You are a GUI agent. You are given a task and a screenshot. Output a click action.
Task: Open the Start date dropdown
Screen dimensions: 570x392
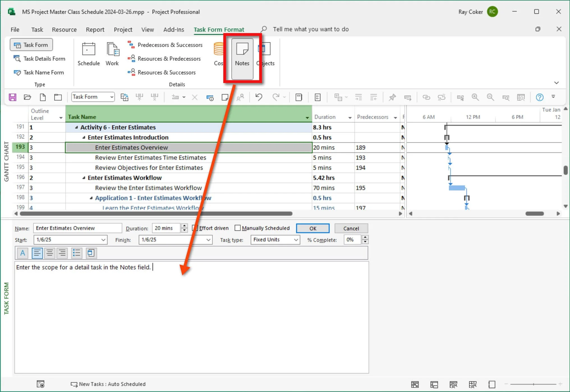(103, 240)
